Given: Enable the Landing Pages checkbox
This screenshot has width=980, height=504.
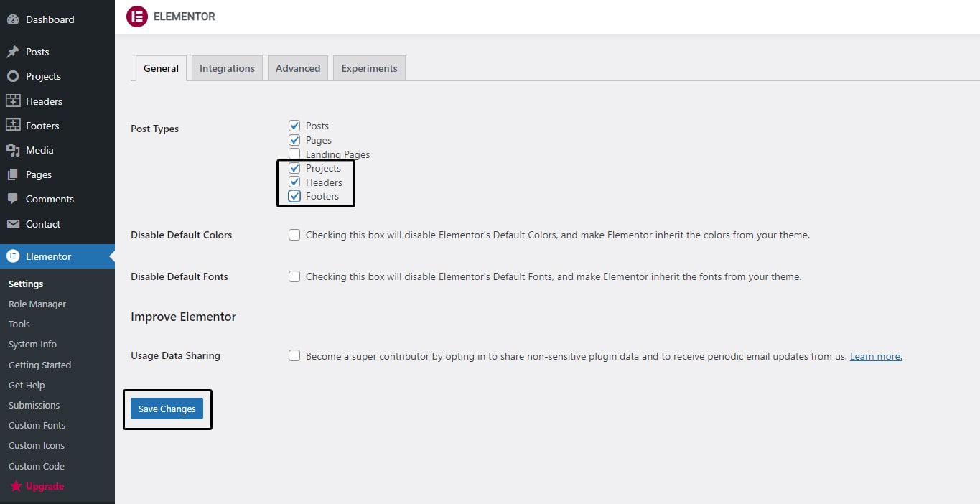Looking at the screenshot, I should [294, 154].
